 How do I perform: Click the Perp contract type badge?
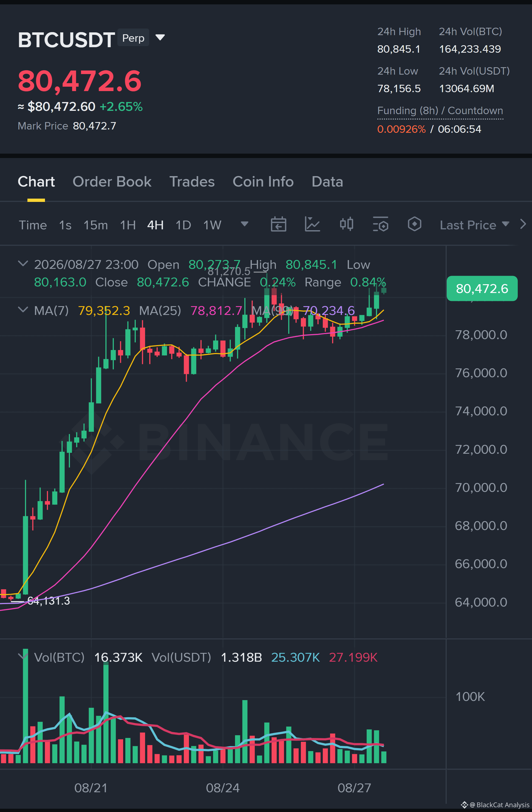coord(133,38)
